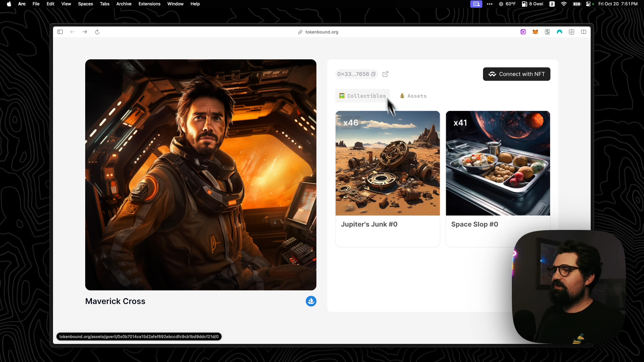
Task: Click the Connect with NFT button
Action: coord(516,74)
